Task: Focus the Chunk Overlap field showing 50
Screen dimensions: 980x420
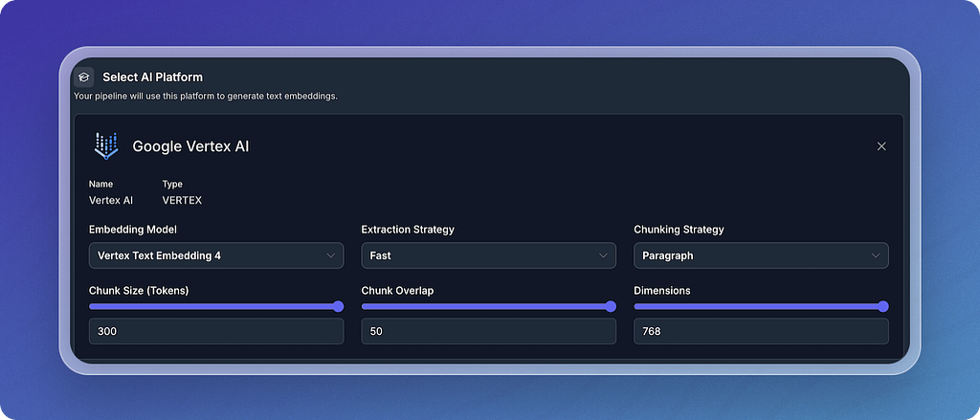Action: point(489,331)
